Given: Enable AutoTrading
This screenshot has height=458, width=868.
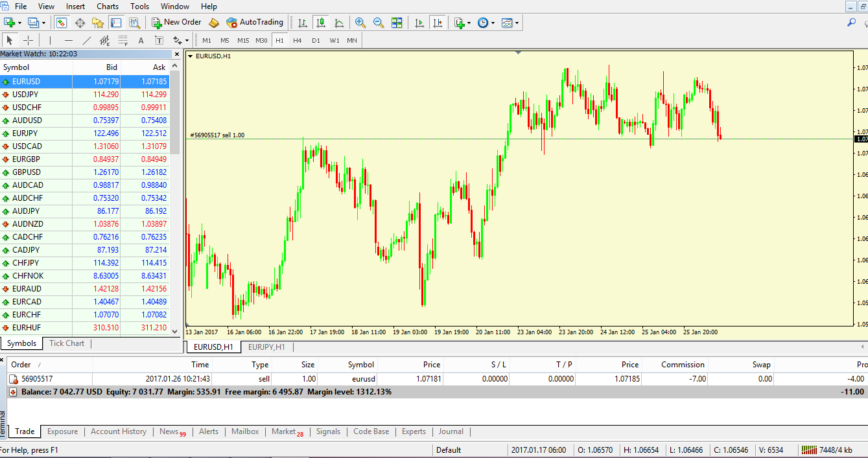Looking at the screenshot, I should pyautogui.click(x=255, y=22).
